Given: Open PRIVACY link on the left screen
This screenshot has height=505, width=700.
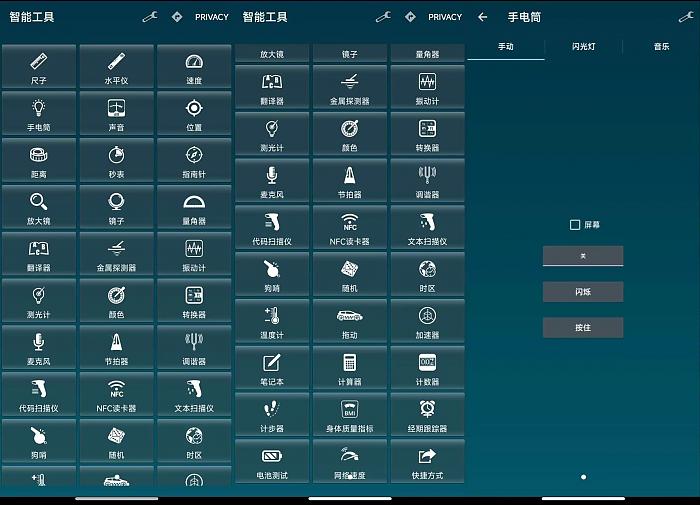Looking at the screenshot, I should click(212, 17).
